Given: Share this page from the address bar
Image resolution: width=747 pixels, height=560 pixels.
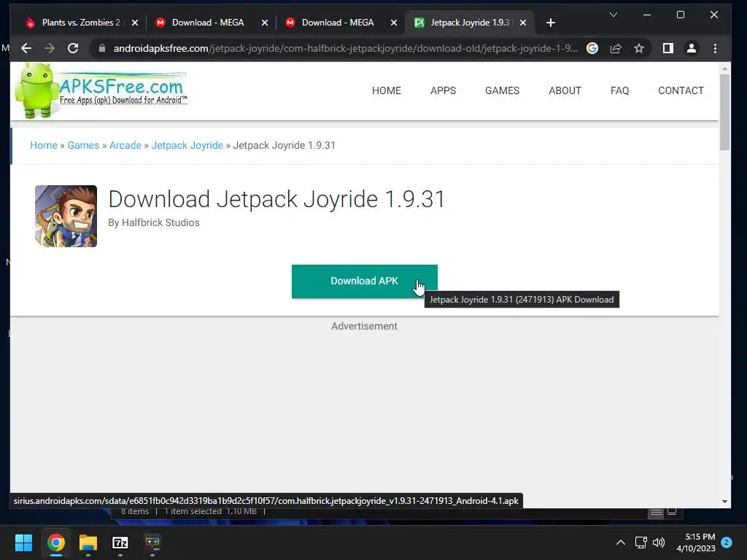Looking at the screenshot, I should pyautogui.click(x=616, y=48).
